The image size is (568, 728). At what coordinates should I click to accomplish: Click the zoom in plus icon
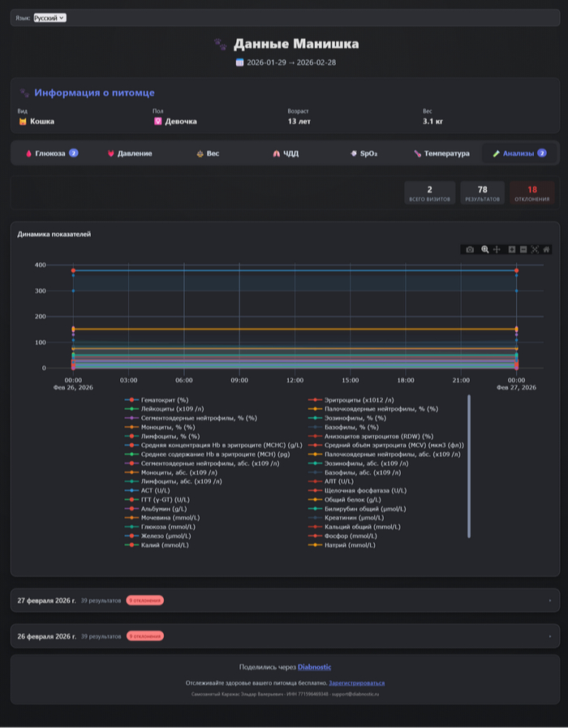pos(512,249)
